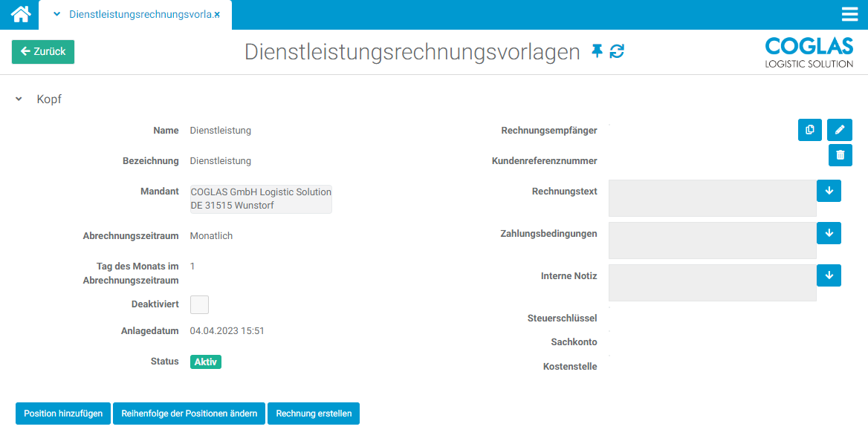Click Rechnung erstellen button
The image size is (868, 438).
click(x=314, y=414)
